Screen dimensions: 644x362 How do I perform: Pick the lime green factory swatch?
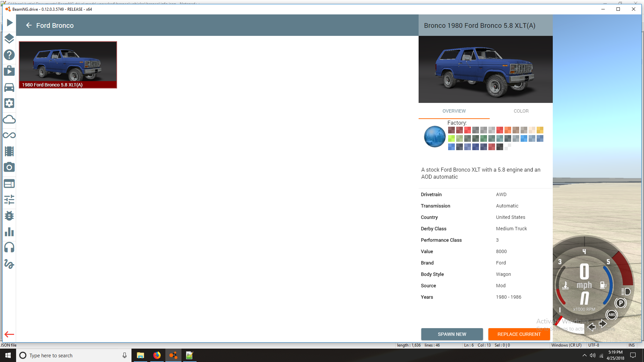451,138
